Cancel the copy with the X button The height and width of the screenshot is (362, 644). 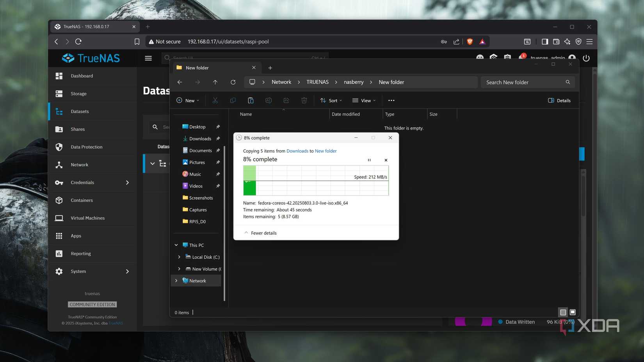tap(386, 160)
